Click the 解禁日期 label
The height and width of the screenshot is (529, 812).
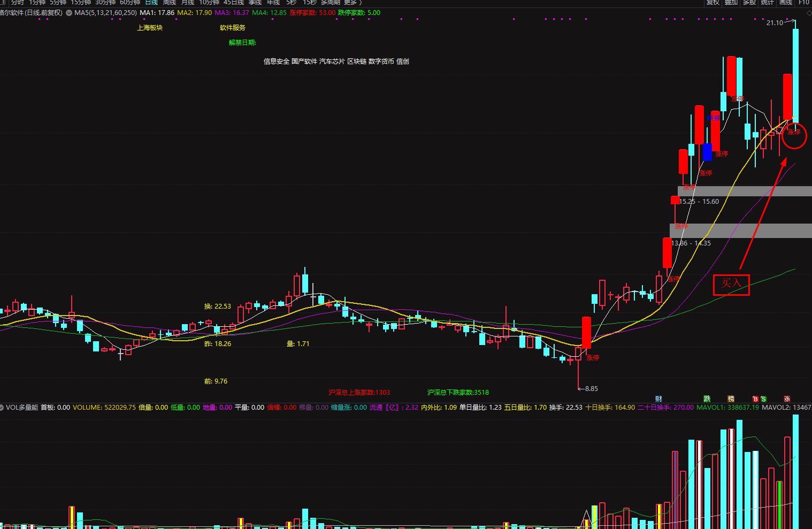[242, 43]
